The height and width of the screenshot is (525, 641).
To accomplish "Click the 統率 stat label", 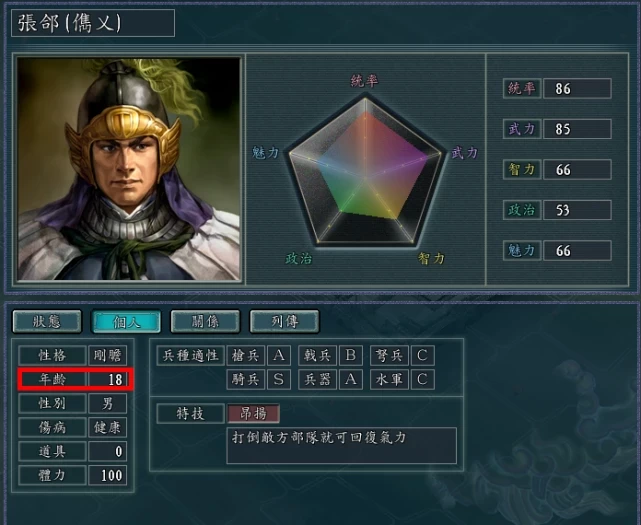I will [x=522, y=88].
